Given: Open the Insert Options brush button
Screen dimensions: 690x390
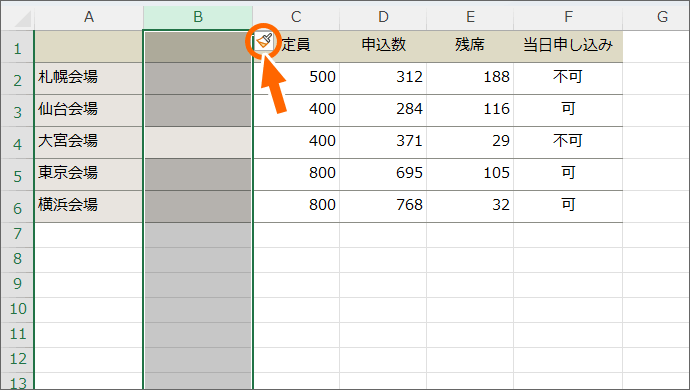Looking at the screenshot, I should pyautogui.click(x=264, y=42).
